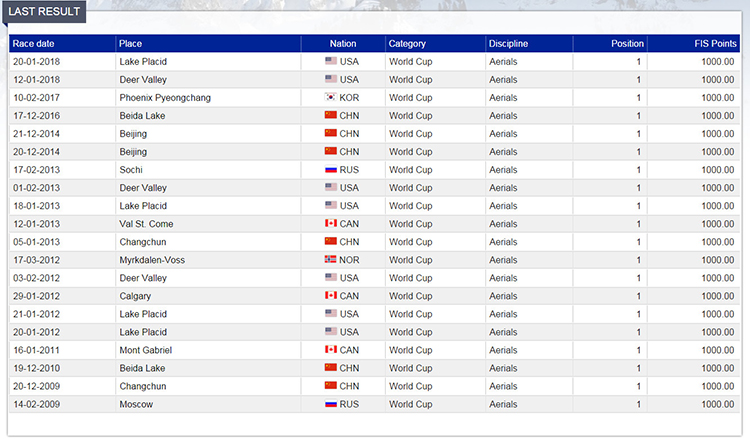This screenshot has height=439, width=750.
Task: Click the Nation column header
Action: pyautogui.click(x=343, y=44)
